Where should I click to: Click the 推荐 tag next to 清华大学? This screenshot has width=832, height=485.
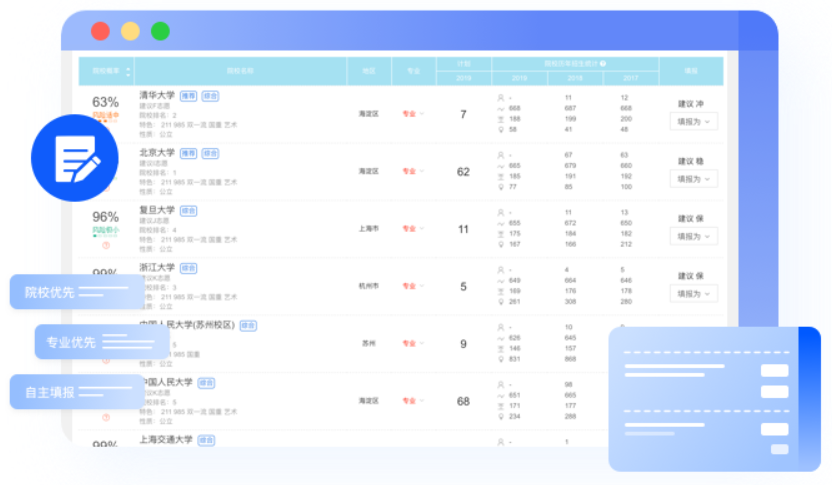188,96
